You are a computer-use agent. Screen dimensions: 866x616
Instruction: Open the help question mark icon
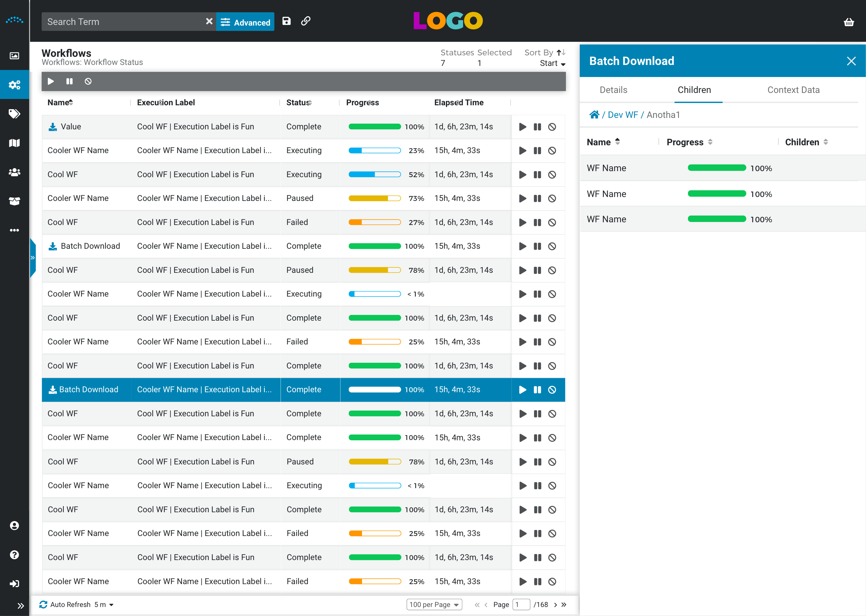pyautogui.click(x=14, y=555)
